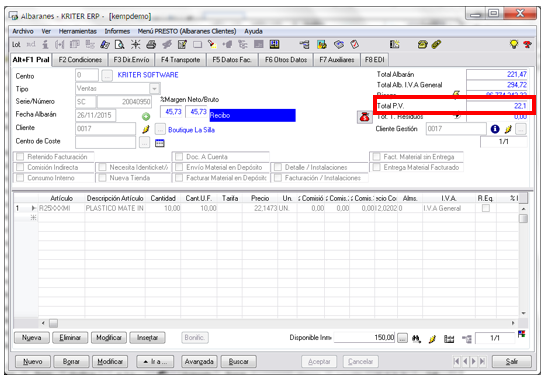
Task: Click the Nueva line button
Action: point(31,338)
